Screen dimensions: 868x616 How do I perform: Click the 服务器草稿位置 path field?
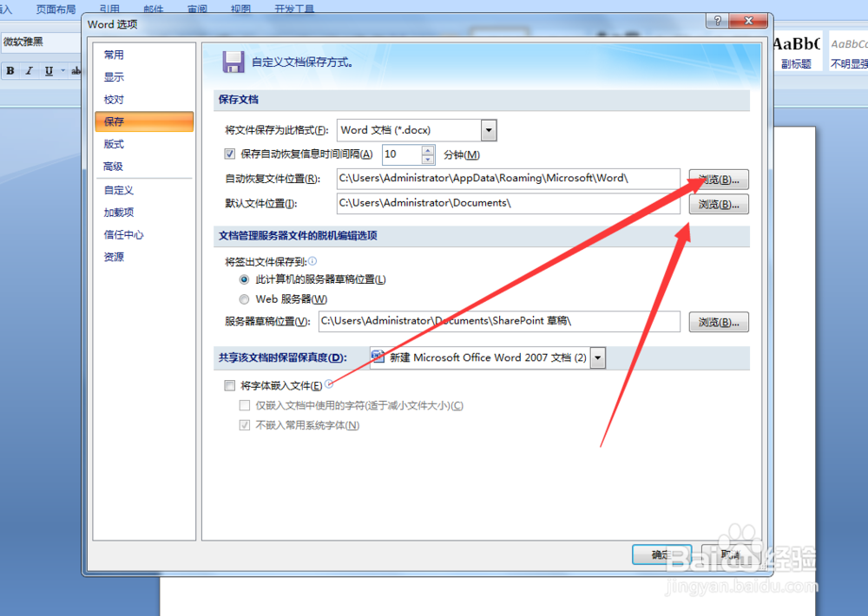pos(499,321)
